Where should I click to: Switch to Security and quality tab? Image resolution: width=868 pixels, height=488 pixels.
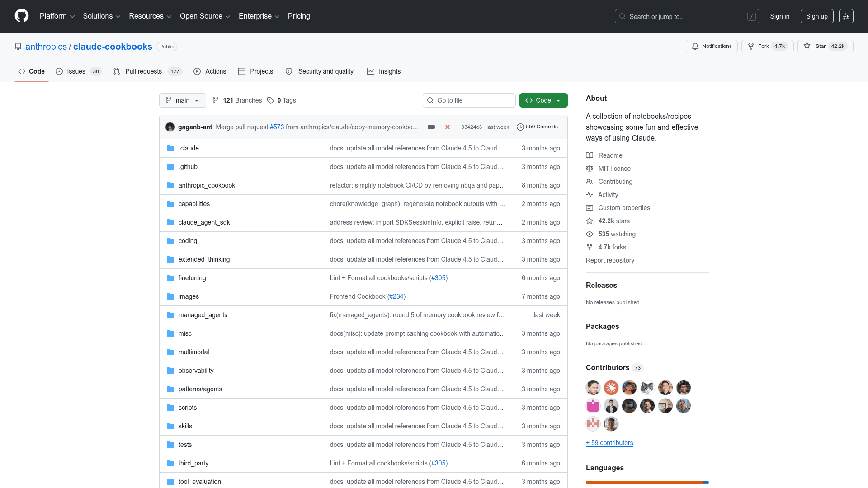pyautogui.click(x=320, y=71)
